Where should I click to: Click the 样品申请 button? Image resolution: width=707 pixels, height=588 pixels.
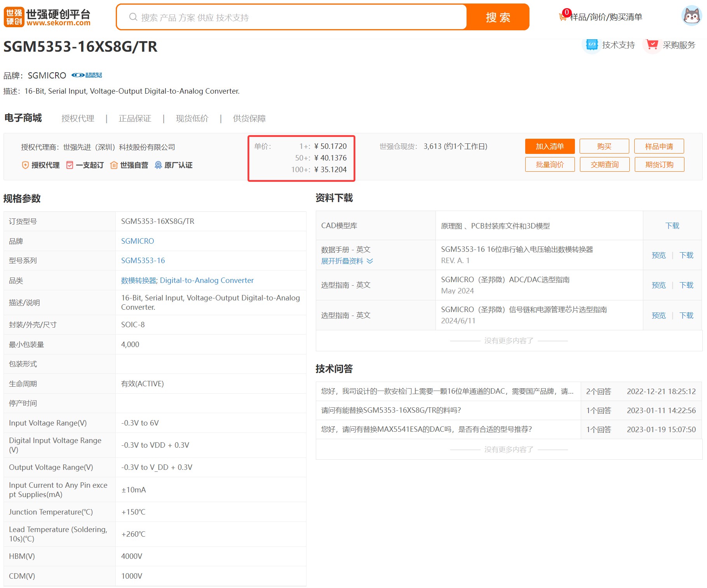coord(659,146)
